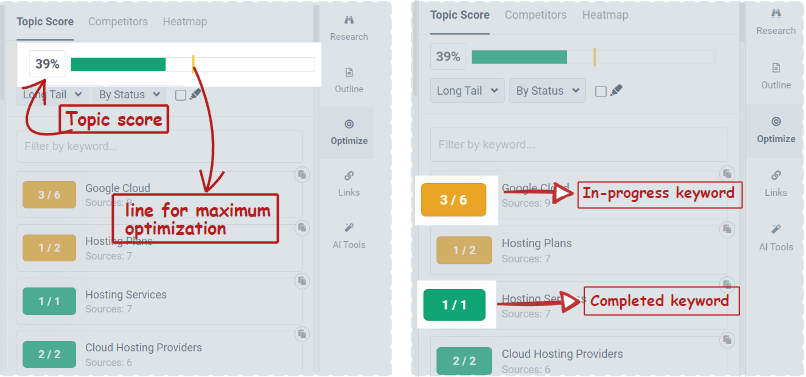This screenshot has height=377, width=806.
Task: Click the highlighted 1 / 1 badge in right panel
Action: point(454,305)
